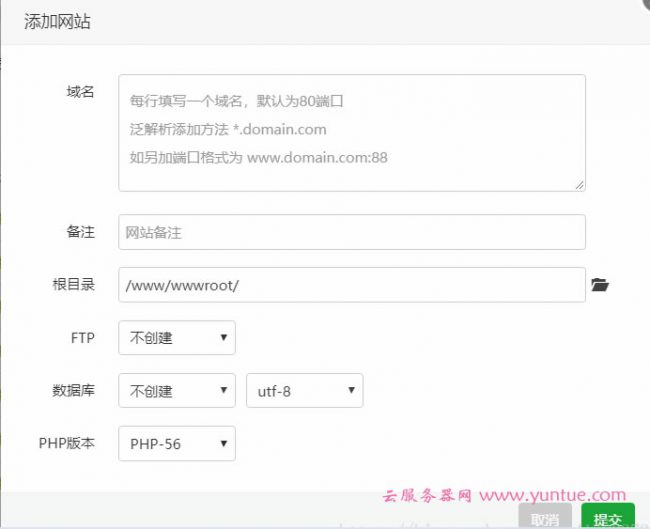Select the PHP-56 version dropdown
650x529 pixels.
click(x=177, y=444)
